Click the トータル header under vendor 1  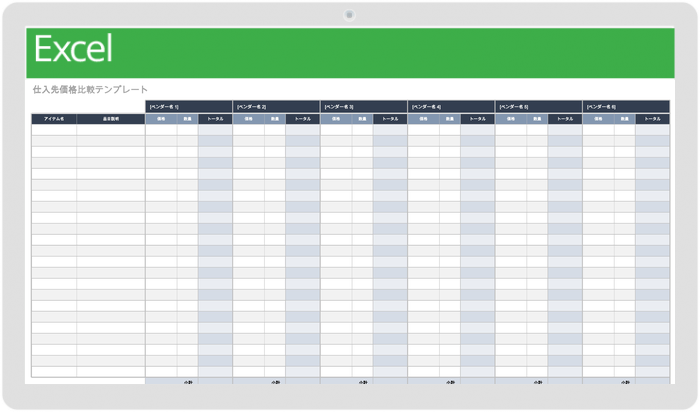pyautogui.click(x=215, y=119)
